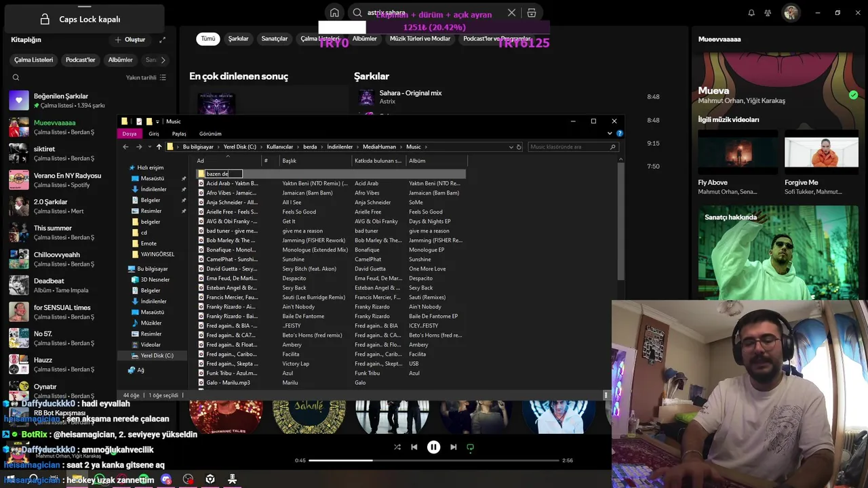
Task: Toggle the Albümler library filter chip
Action: coord(121,60)
